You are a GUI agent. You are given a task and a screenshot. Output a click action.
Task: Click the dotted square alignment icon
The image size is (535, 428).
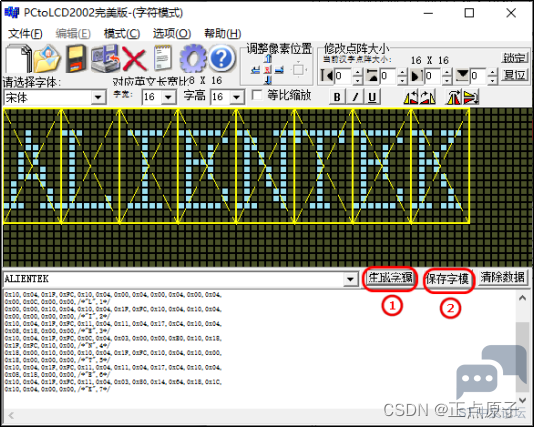(299, 70)
